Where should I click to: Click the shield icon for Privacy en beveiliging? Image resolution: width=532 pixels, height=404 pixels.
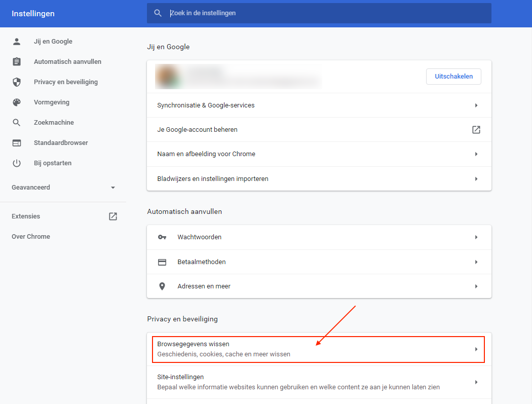[17, 82]
